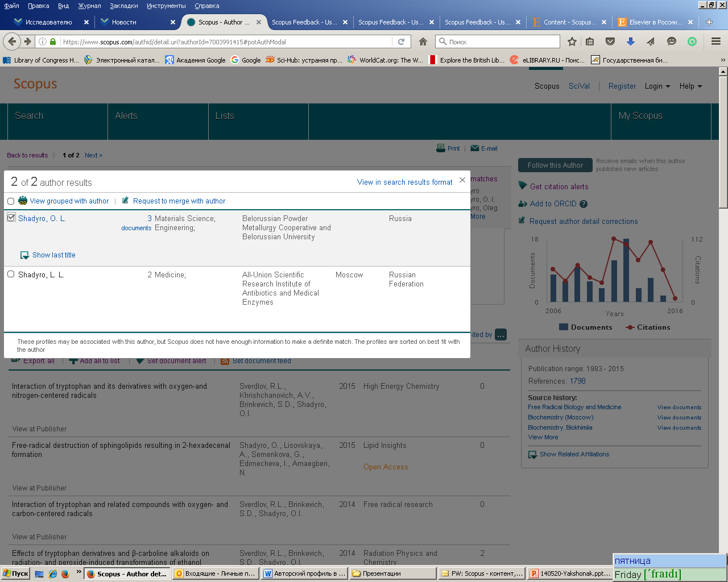Reload the page with the refresh icon
Viewport: 728px width, 582px height.
401,41
